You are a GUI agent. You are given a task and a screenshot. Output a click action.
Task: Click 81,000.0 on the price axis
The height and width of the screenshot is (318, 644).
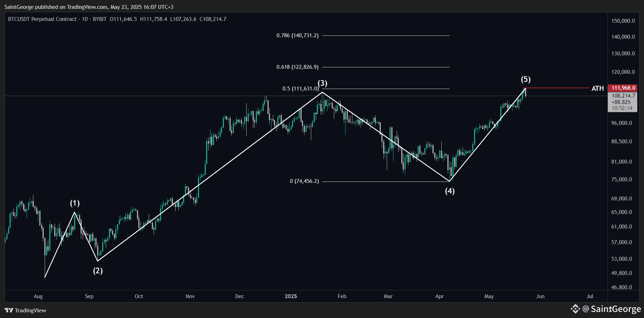tap(622, 162)
